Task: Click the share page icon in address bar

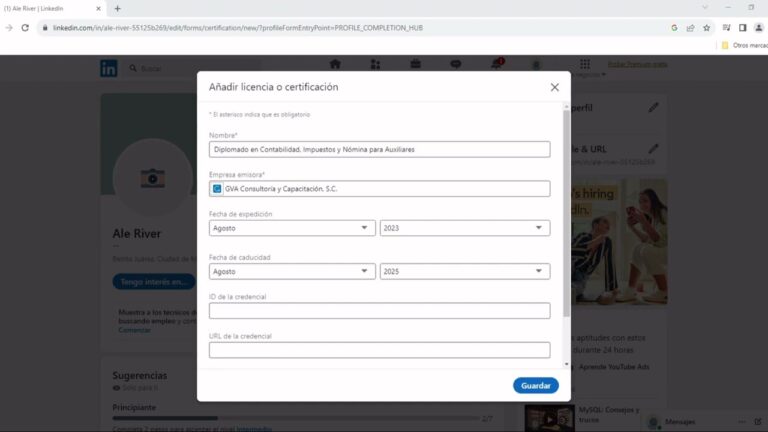Action: [690, 28]
